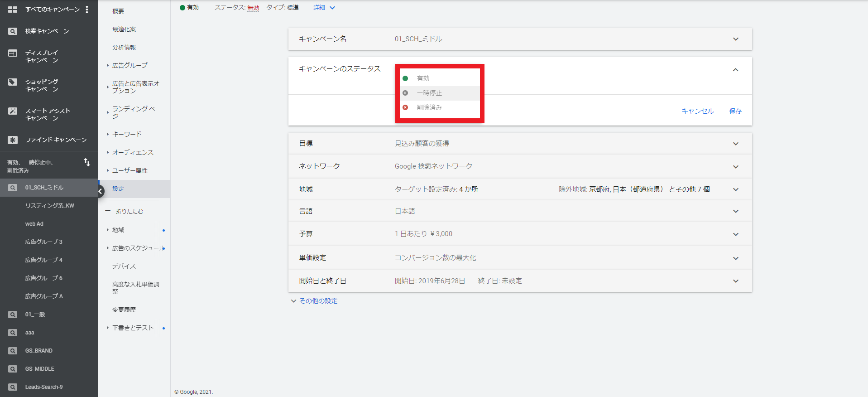The image size is (868, 397).
Task: Click the 保存 button
Action: pyautogui.click(x=735, y=111)
